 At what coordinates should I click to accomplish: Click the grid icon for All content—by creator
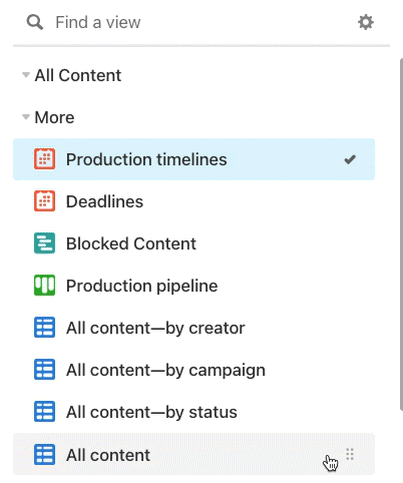(44, 328)
